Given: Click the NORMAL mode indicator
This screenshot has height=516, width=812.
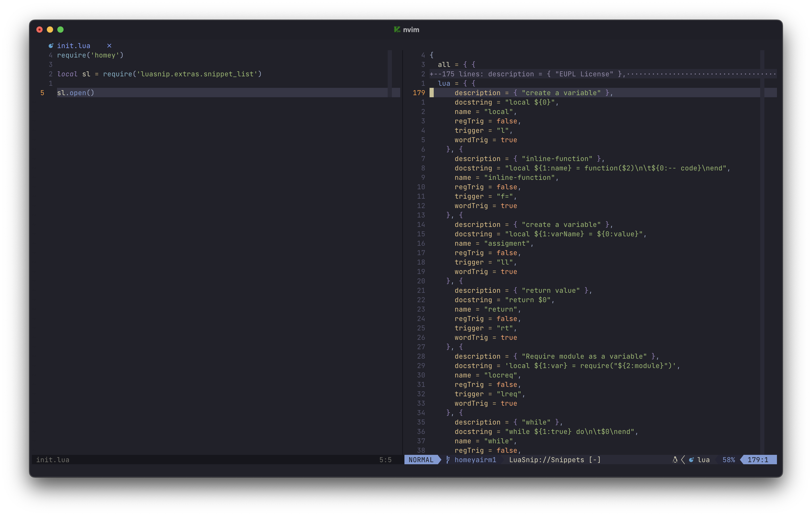Looking at the screenshot, I should click(x=421, y=460).
